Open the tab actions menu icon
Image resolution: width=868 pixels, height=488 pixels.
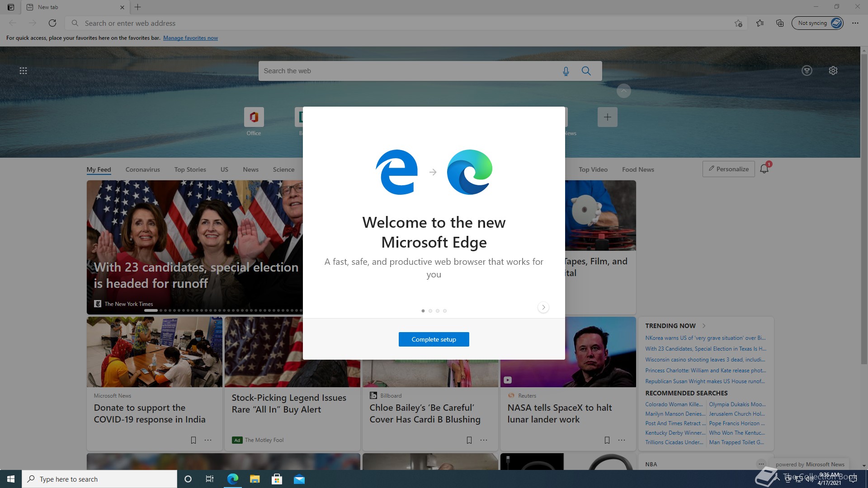11,7
